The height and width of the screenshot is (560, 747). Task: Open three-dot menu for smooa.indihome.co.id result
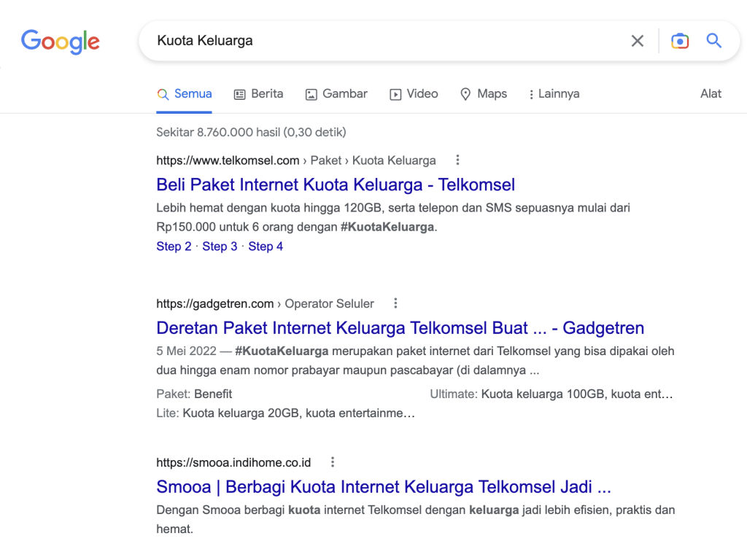click(x=333, y=462)
